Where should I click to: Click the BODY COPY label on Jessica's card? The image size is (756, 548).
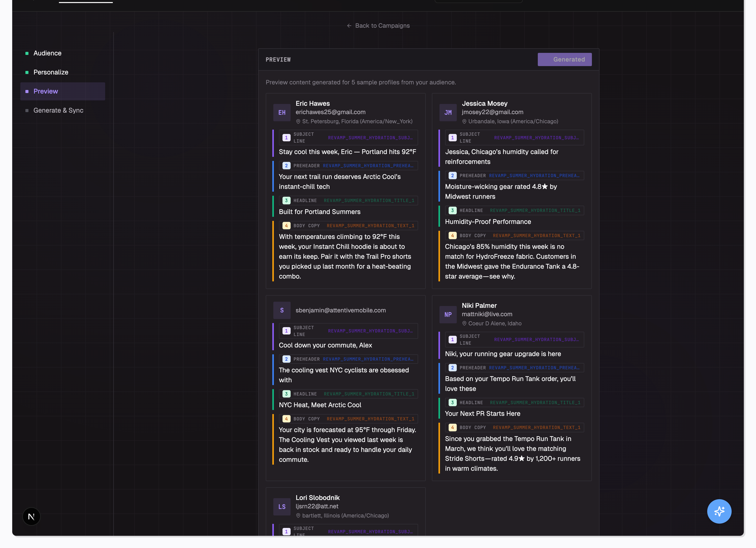(473, 235)
